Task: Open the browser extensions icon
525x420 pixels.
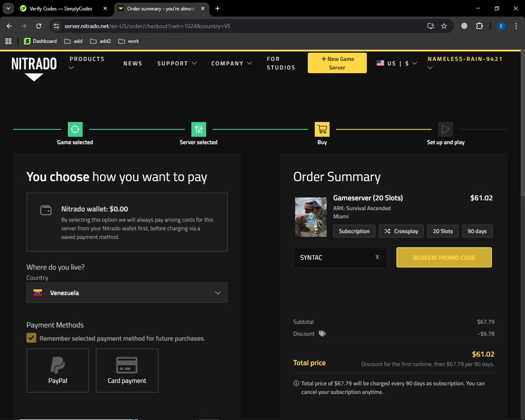Action: coord(479,26)
